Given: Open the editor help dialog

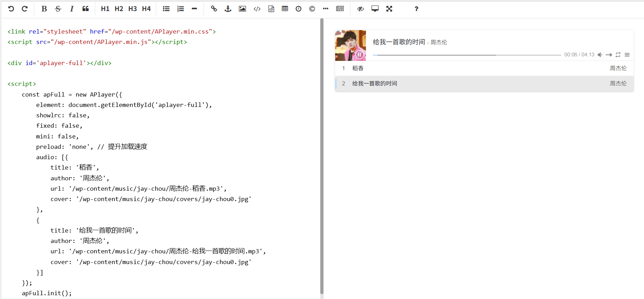Looking at the screenshot, I should pos(417,9).
